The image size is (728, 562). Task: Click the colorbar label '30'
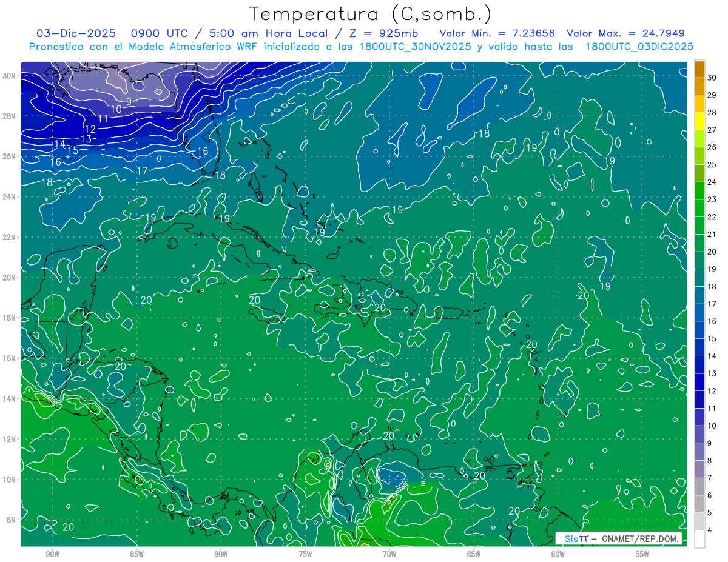(x=712, y=78)
